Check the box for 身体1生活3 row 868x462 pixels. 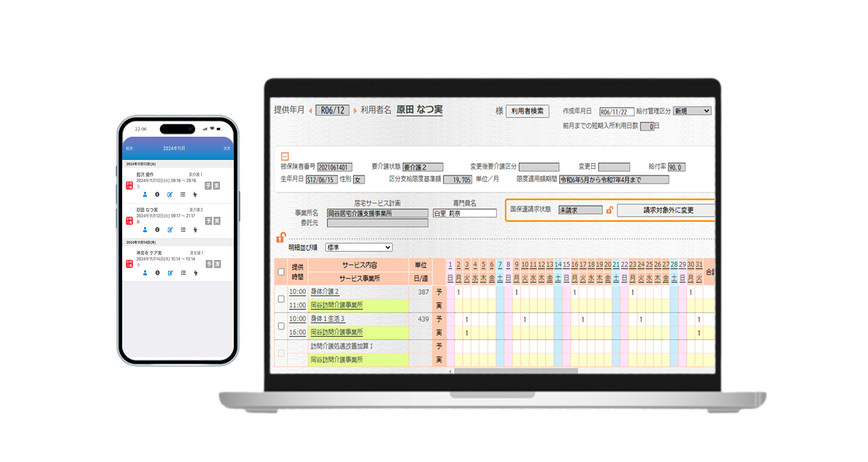point(281,326)
